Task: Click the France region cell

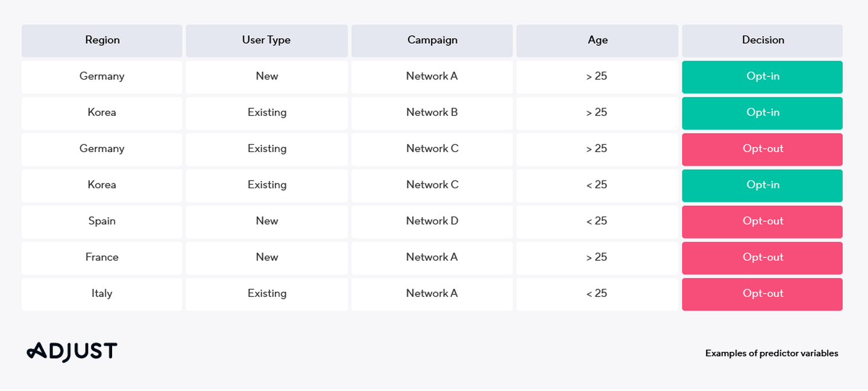Action: (102, 258)
